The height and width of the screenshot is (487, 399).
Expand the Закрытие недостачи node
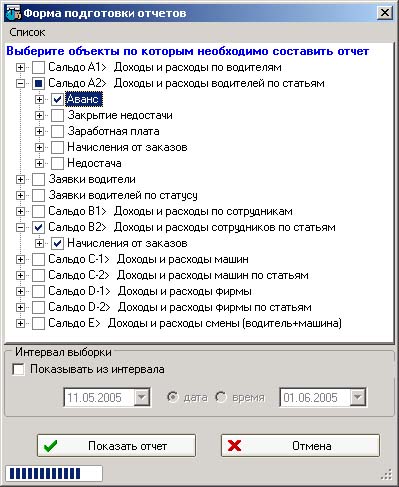pos(39,115)
